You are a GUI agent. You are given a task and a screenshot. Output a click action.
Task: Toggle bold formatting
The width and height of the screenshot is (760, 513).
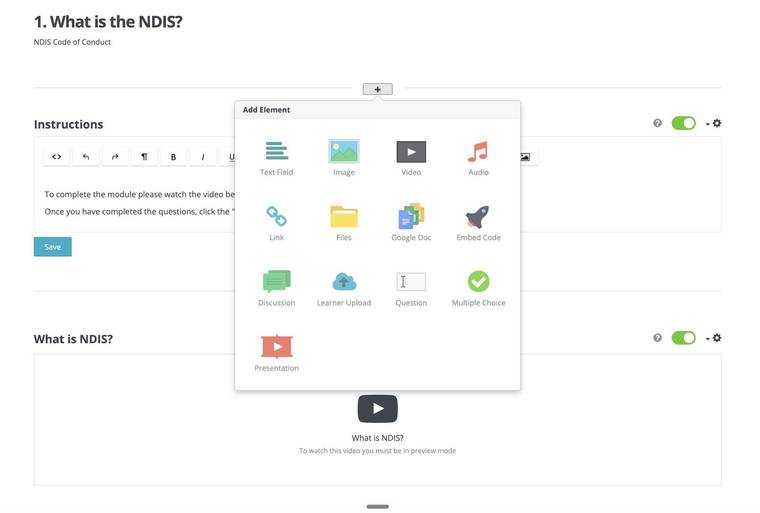point(173,157)
